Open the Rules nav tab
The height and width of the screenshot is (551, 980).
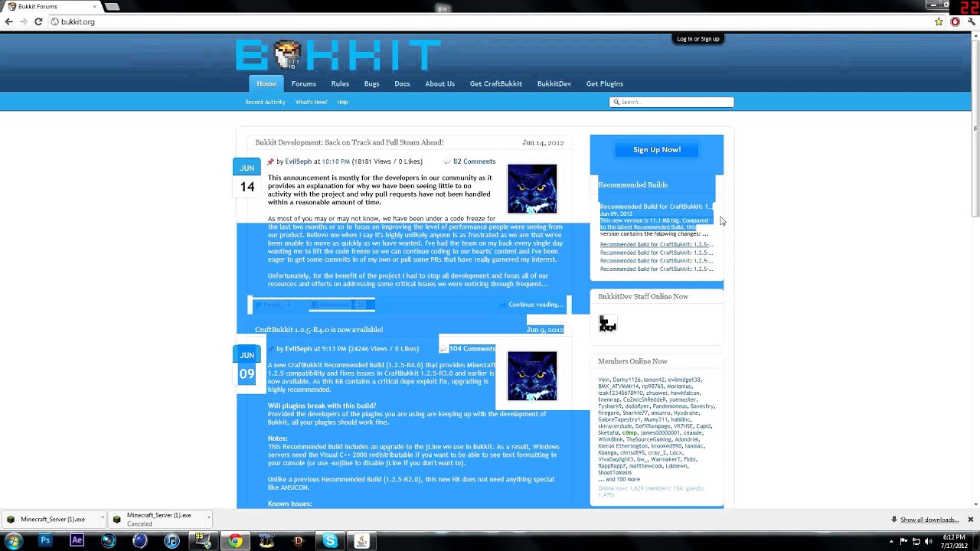[340, 83]
